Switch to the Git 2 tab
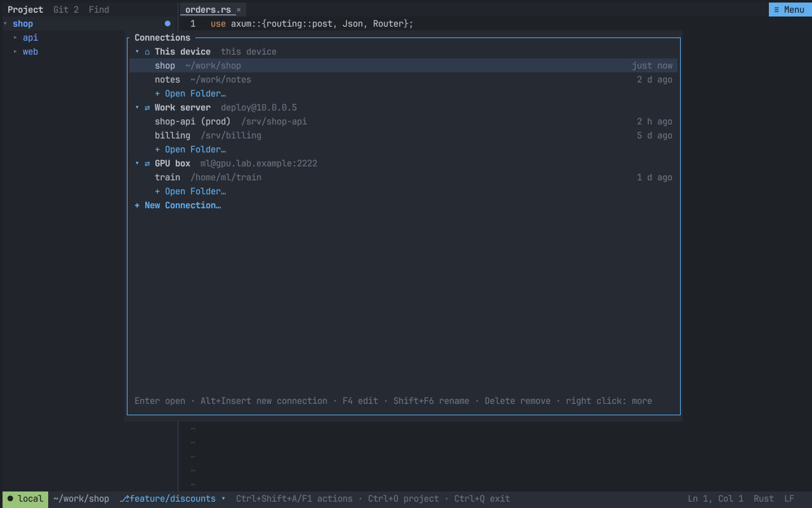Screen dimensions: 812x508 click(x=66, y=10)
